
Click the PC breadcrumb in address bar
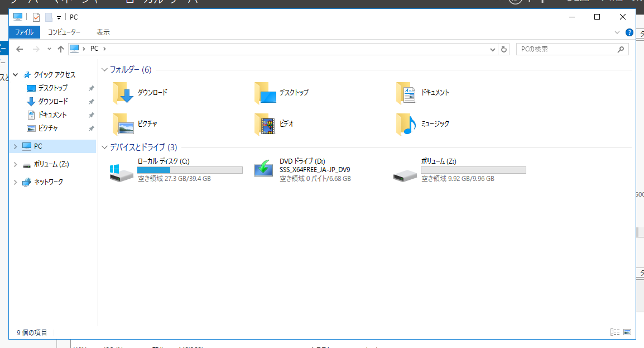pyautogui.click(x=94, y=49)
